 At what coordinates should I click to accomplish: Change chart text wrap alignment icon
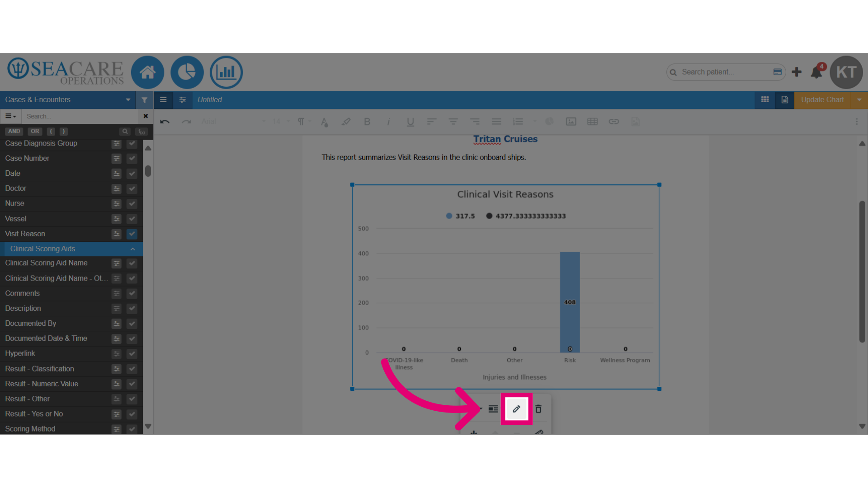tap(493, 409)
